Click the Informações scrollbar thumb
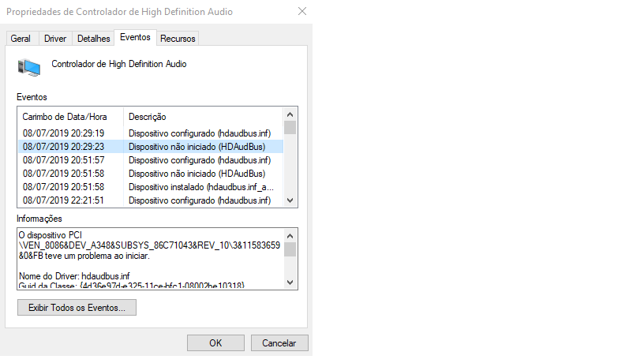This screenshot has width=644, height=363. (x=290, y=249)
